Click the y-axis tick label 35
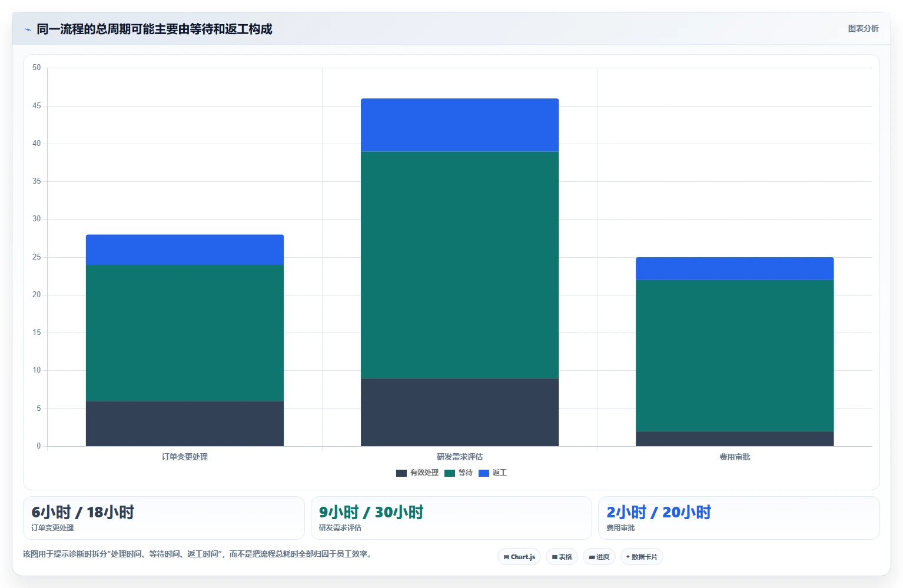Screen dimensions: 903x588 [36, 181]
